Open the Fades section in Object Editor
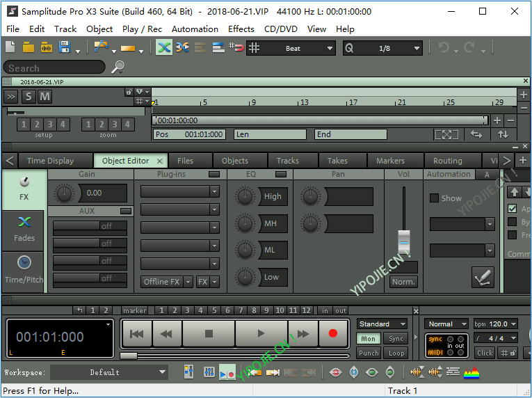The image size is (532, 398). click(x=24, y=228)
